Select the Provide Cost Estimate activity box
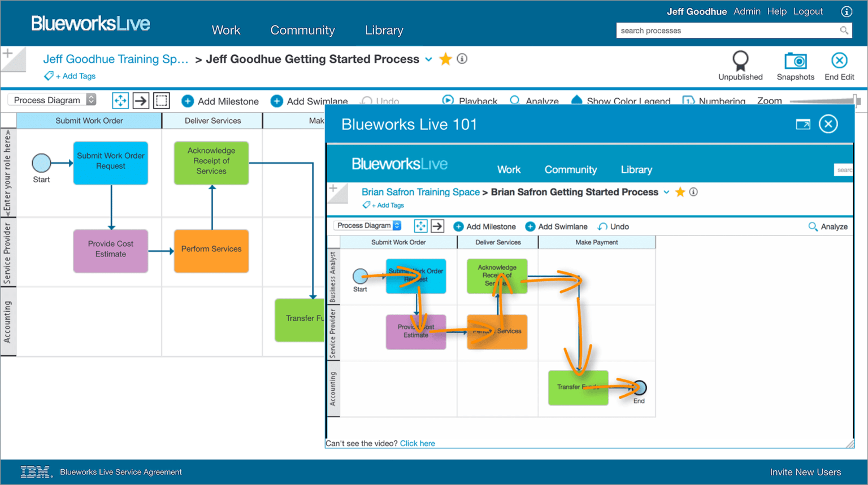This screenshot has width=868, height=485. point(111,251)
